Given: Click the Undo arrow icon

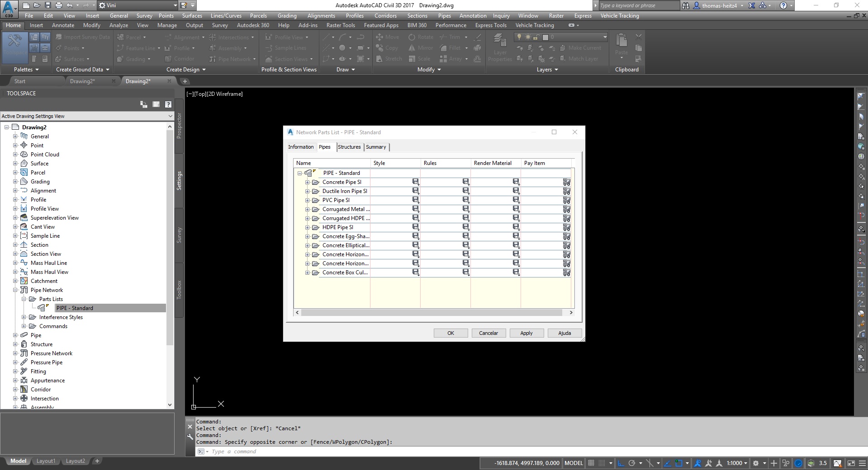Looking at the screenshot, I should point(69,5).
